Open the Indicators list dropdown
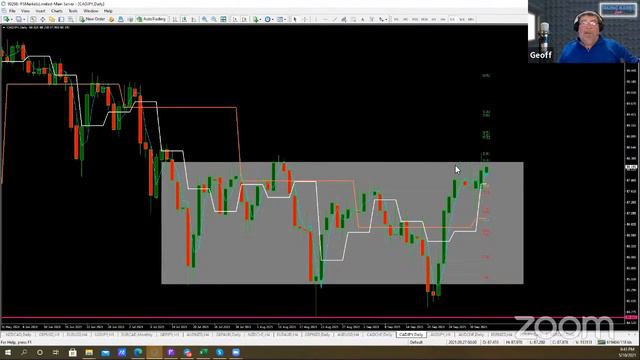640x360 pixels. click(x=257, y=19)
